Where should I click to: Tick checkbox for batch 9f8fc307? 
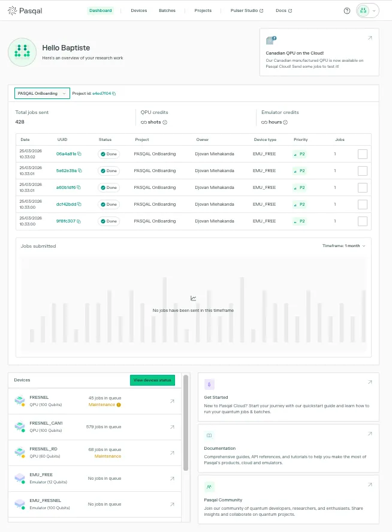click(x=363, y=221)
